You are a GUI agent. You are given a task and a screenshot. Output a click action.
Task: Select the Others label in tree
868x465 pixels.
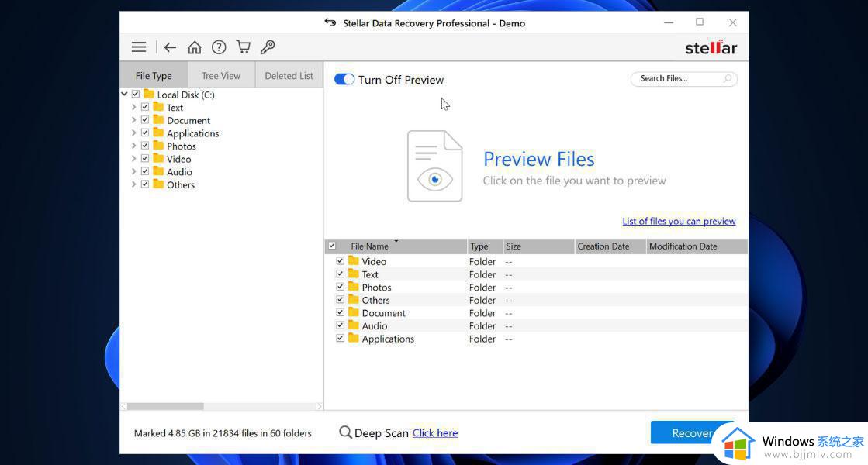[x=181, y=184]
